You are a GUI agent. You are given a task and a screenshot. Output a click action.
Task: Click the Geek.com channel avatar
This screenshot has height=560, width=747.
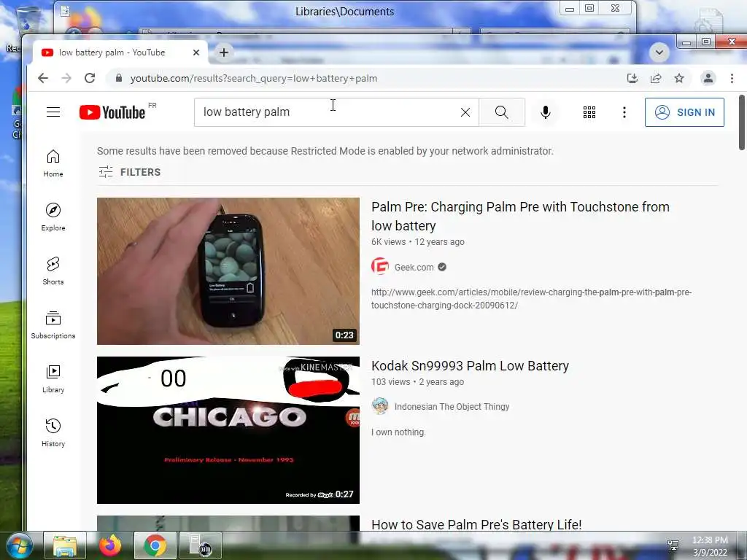379,266
